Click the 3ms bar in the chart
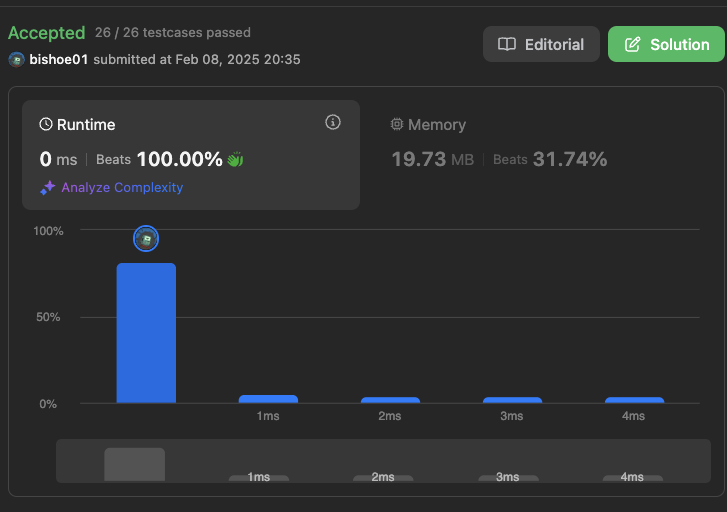Viewport: 727px width, 512px height. [512, 400]
